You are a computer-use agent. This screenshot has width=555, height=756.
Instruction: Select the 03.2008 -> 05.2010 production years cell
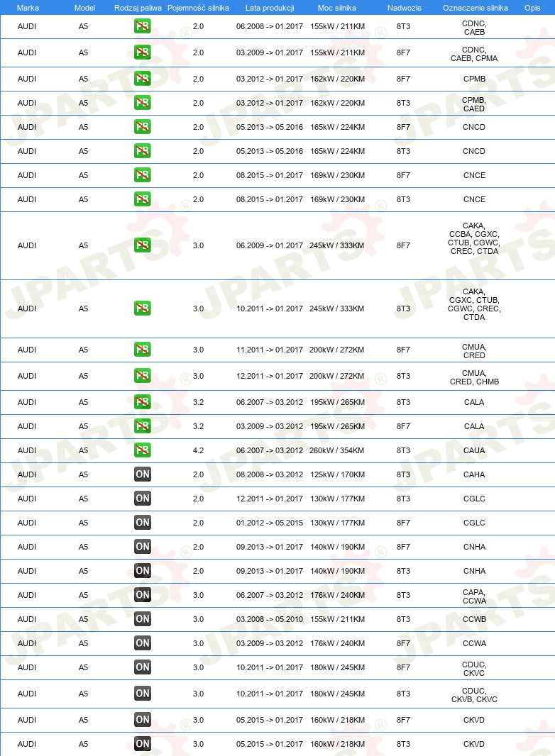click(x=270, y=619)
